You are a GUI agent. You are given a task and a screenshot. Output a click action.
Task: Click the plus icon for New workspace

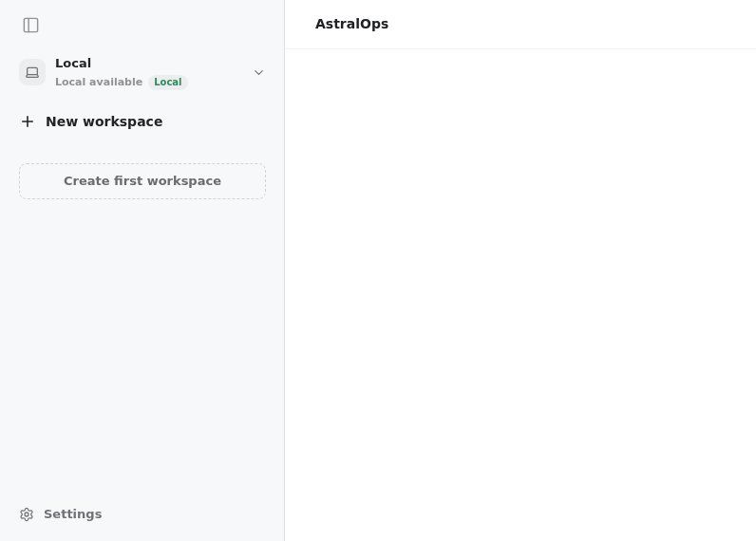click(28, 121)
